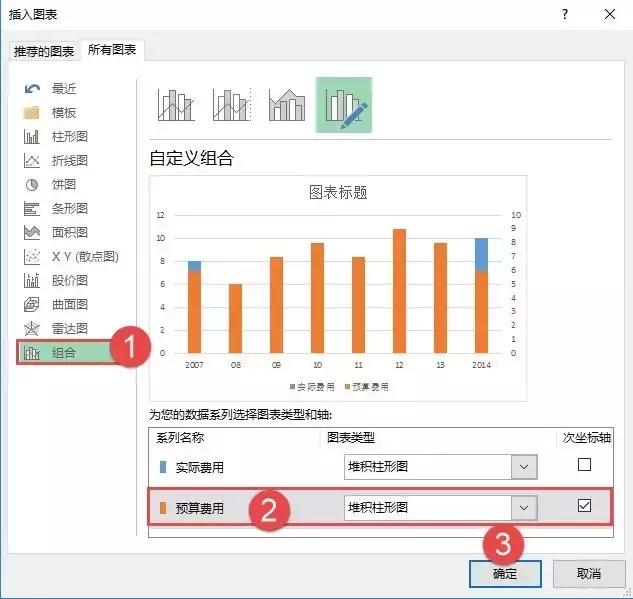Click blue color swatch beside 实际费用
The height and width of the screenshot is (599, 633).
(163, 467)
